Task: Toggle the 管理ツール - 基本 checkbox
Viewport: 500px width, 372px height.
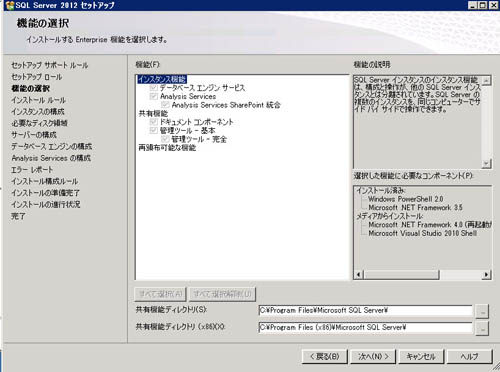Action: point(154,130)
